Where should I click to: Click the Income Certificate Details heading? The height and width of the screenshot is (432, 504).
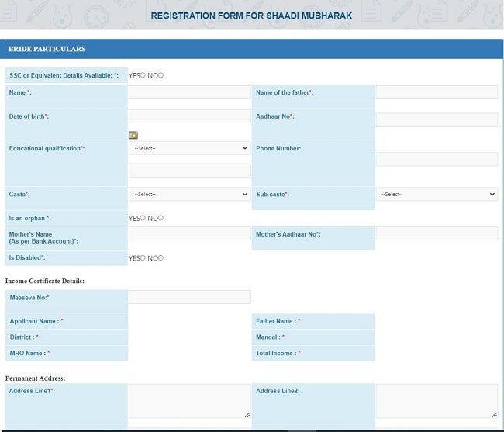point(45,281)
